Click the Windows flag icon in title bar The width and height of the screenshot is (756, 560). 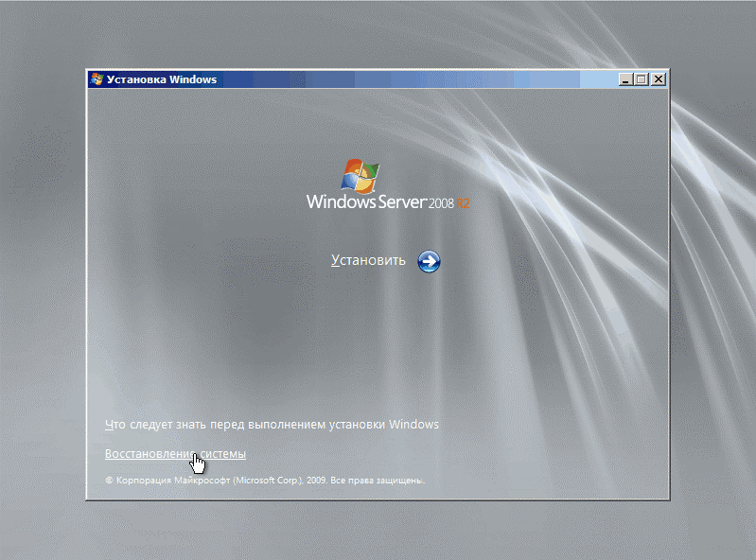coord(97,79)
